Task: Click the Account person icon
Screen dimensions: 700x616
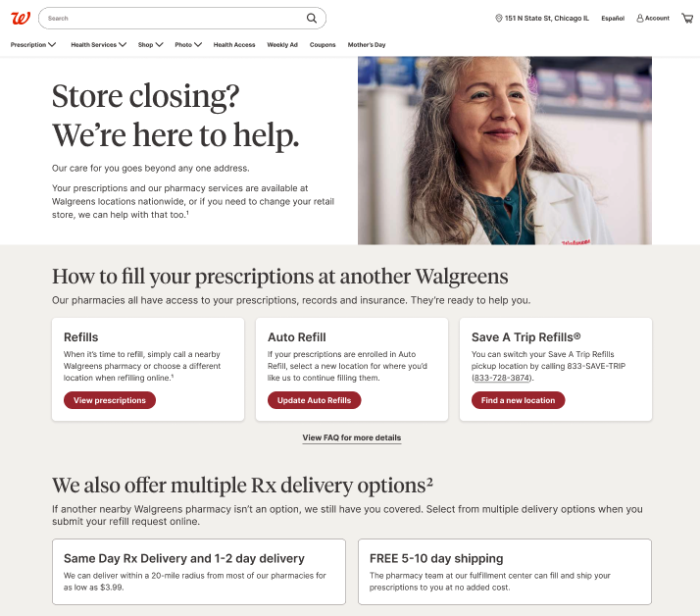Action: pos(640,19)
